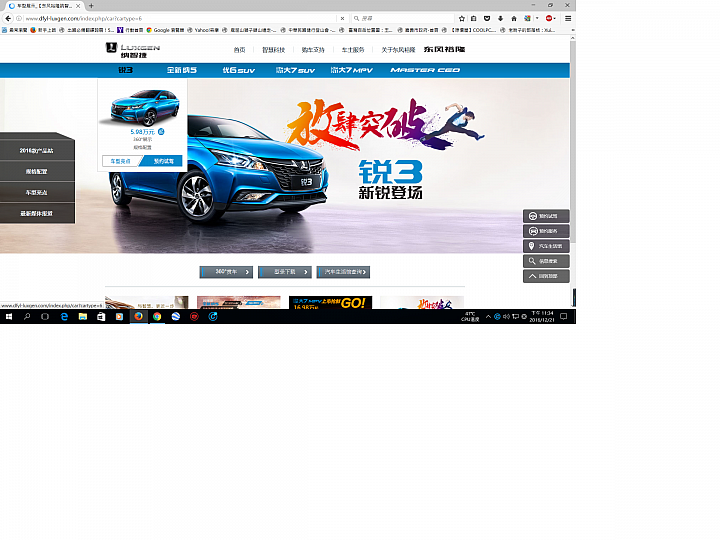Screen dimensions: 720x540
Task: Open the Firefox hamburger menu
Action: (x=568, y=18)
